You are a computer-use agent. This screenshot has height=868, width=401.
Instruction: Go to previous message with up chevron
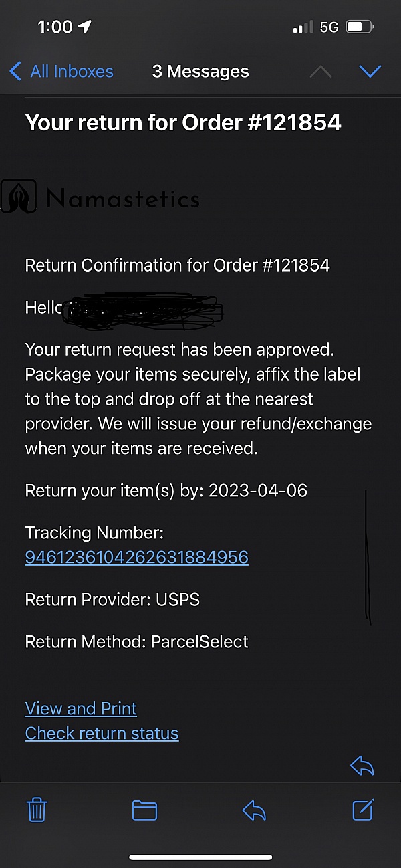(321, 72)
